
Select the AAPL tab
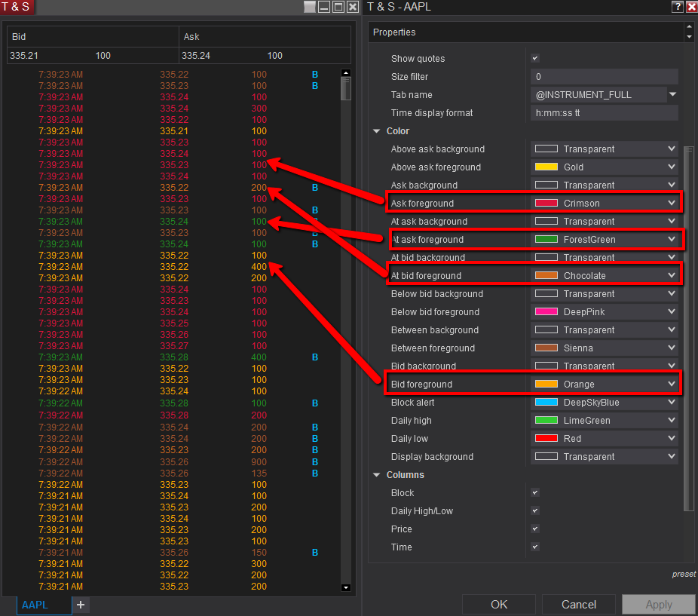[x=44, y=605]
